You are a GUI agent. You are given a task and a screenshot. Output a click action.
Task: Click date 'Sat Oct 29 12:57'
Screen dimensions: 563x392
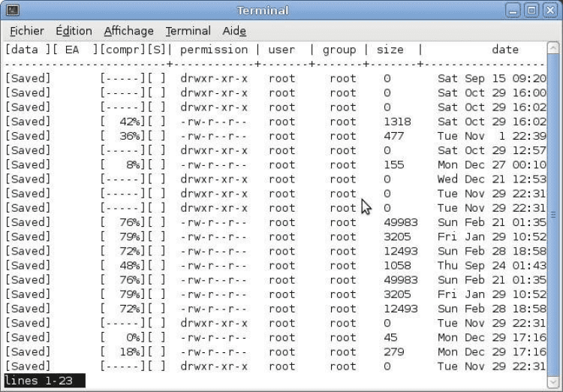492,150
